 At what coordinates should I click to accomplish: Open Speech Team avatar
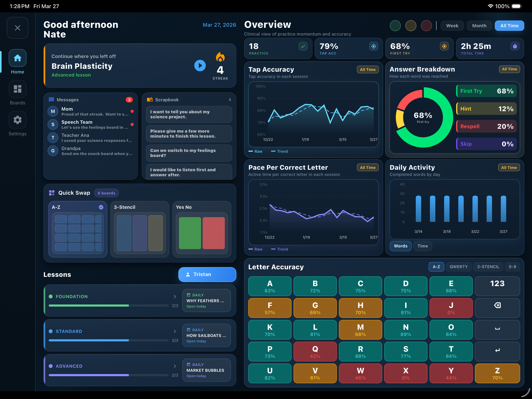click(x=53, y=124)
